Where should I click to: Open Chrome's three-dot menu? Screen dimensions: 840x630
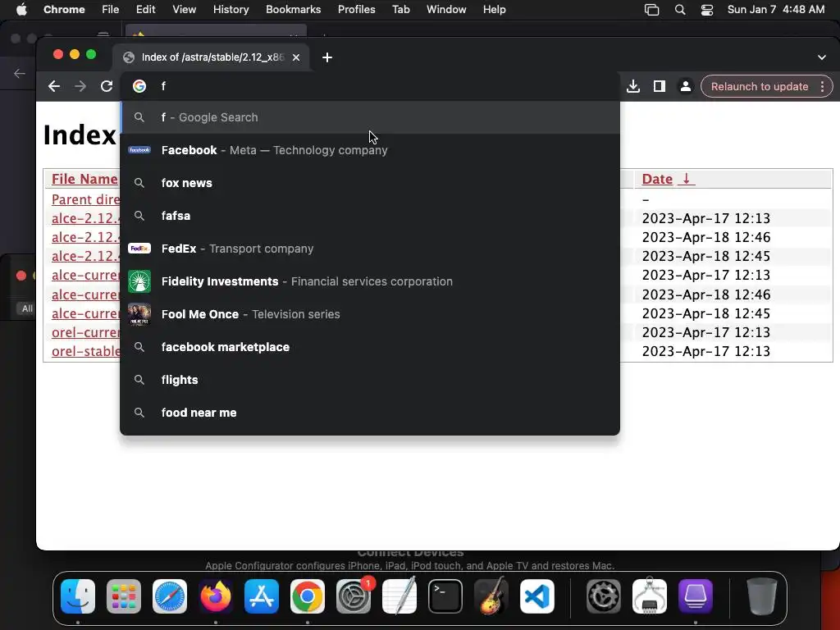coord(822,86)
